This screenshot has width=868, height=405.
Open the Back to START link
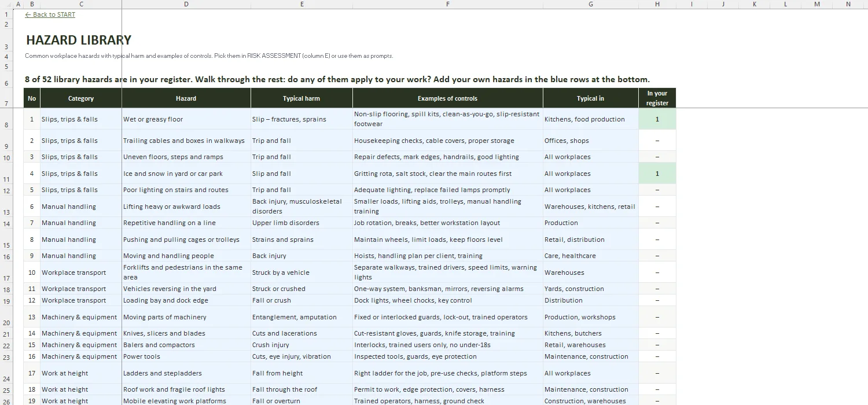click(x=50, y=14)
